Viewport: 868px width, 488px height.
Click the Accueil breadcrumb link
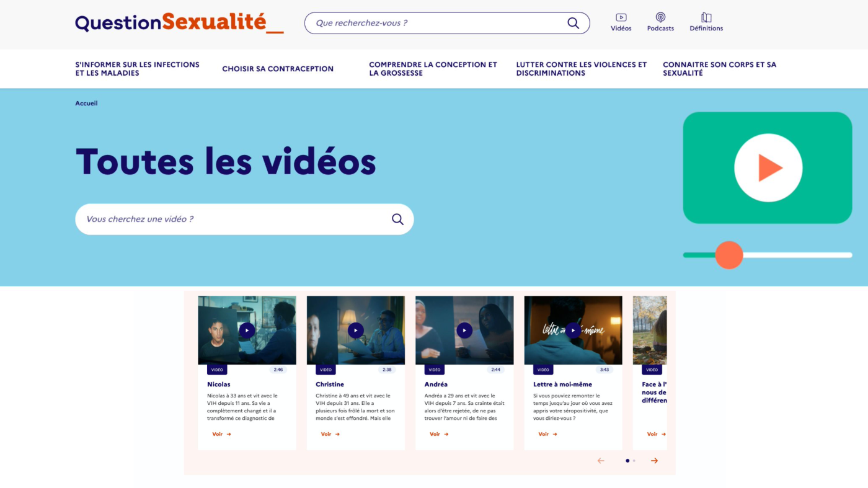click(x=86, y=104)
